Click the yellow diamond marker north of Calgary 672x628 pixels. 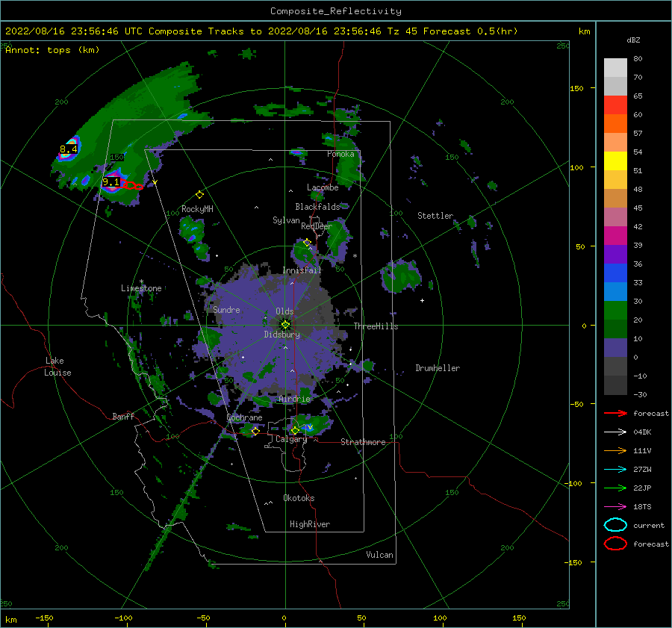295,430
